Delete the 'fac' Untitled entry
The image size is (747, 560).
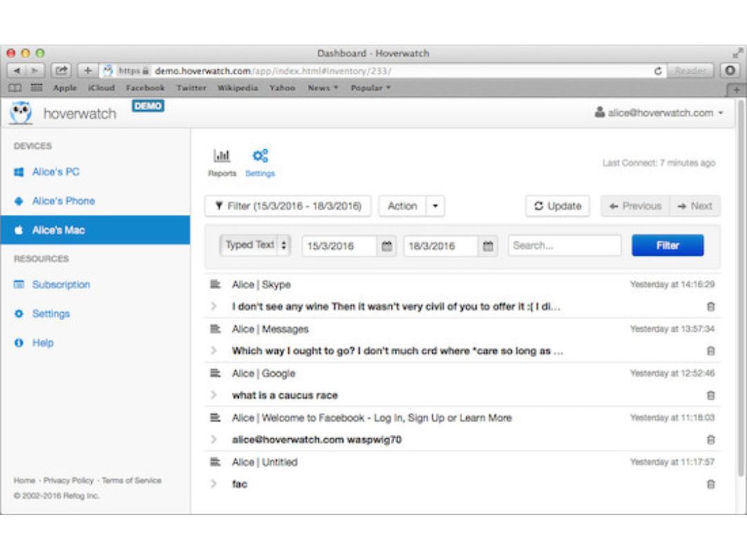pyautogui.click(x=711, y=484)
